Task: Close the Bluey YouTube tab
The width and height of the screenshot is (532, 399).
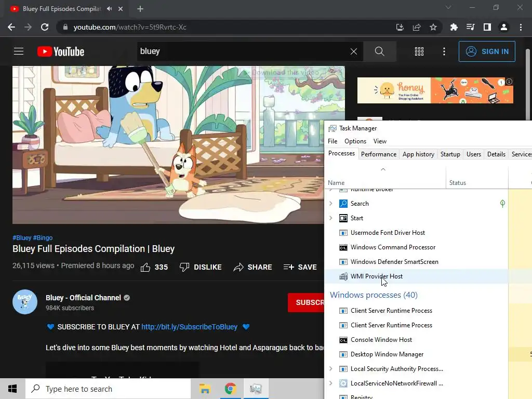Action: 121,9
